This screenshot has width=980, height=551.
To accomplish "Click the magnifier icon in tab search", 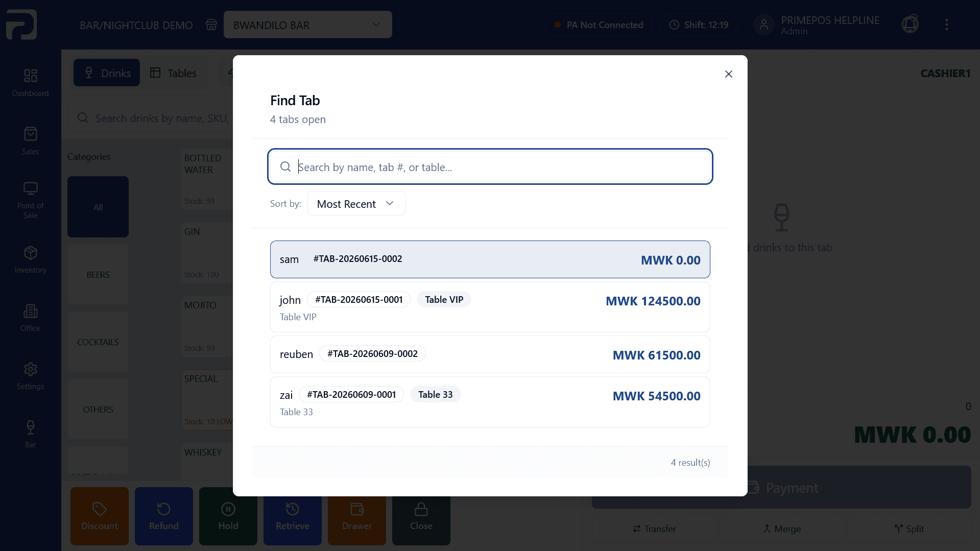I will tap(285, 166).
